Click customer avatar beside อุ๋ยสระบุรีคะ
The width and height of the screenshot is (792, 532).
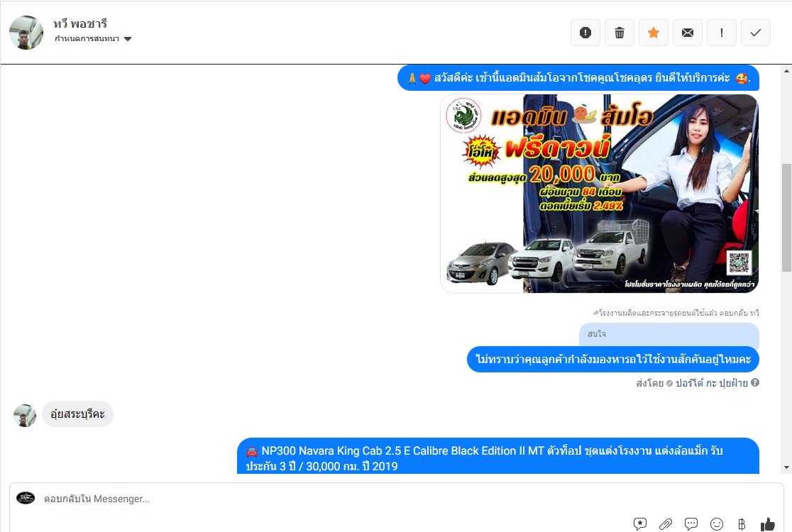[x=25, y=416]
